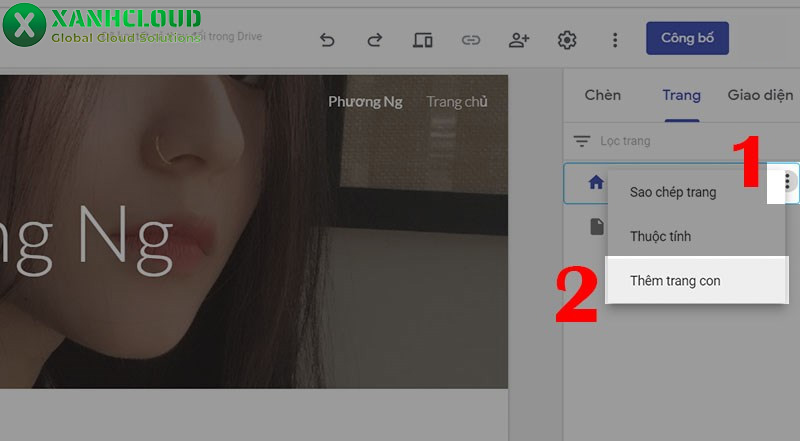Choose Thêm trang con menu entry
Screen dimensions: 800x441
[675, 281]
